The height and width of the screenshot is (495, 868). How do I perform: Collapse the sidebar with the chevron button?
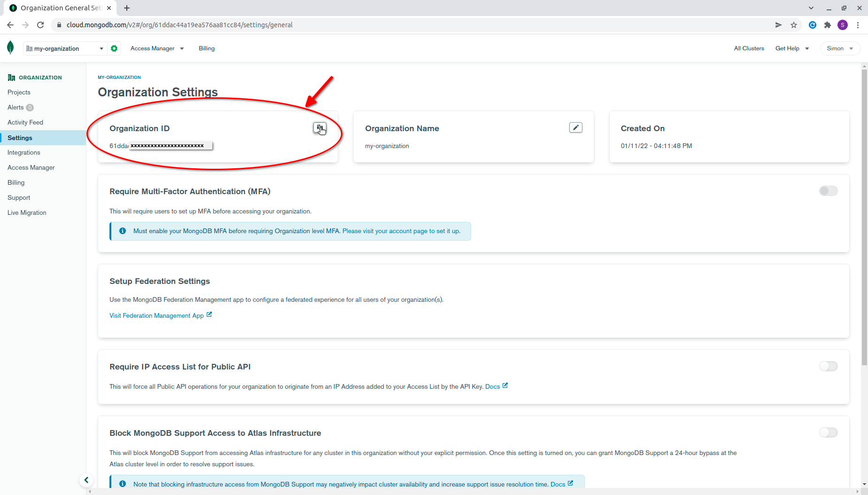pos(86,480)
